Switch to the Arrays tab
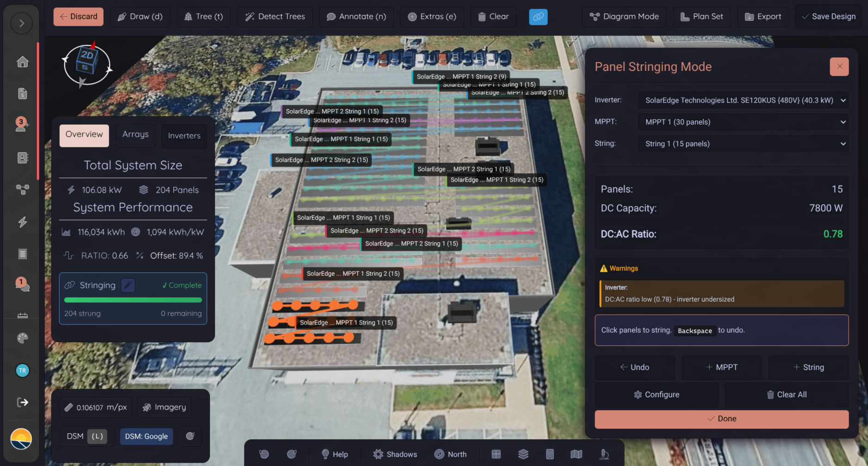 [135, 135]
